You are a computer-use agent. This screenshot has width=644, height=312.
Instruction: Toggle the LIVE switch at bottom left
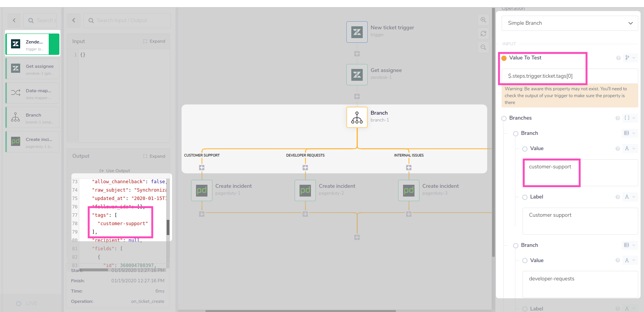coord(19,304)
